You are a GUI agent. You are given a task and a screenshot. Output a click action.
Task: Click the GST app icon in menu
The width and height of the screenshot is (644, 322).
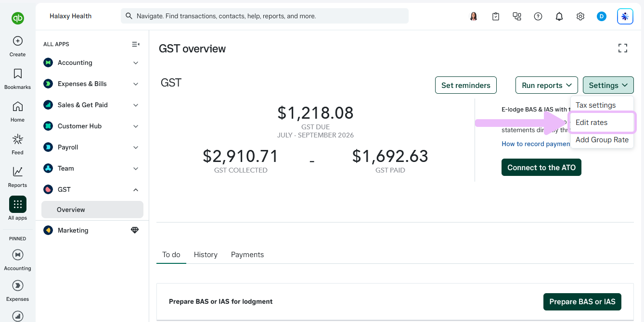point(48,189)
